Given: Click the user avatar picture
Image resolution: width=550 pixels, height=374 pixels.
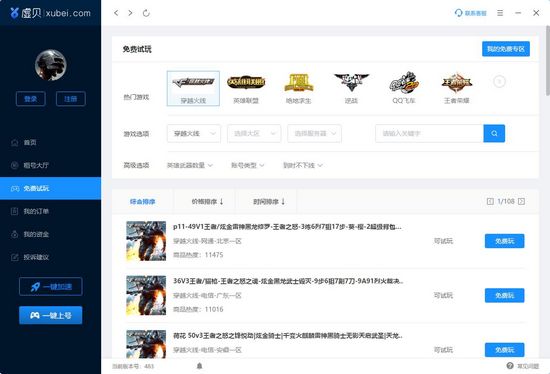Looking at the screenshot, I should click(51, 65).
